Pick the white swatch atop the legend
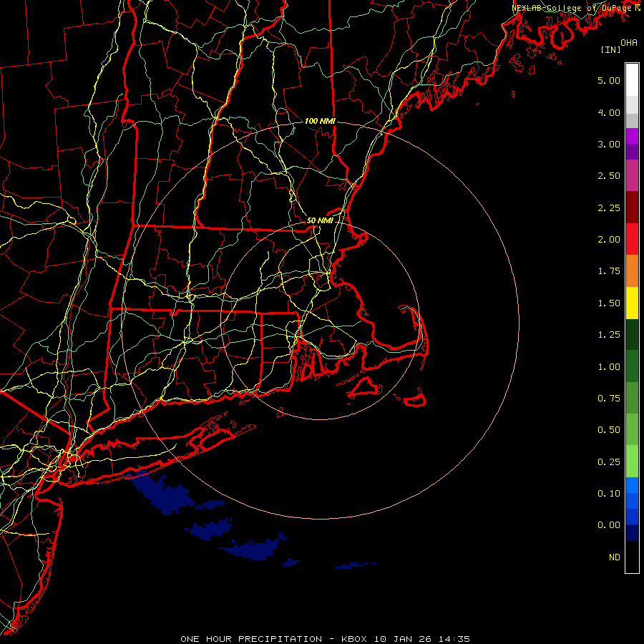Viewport: 644px width, 644px height. pos(632,80)
